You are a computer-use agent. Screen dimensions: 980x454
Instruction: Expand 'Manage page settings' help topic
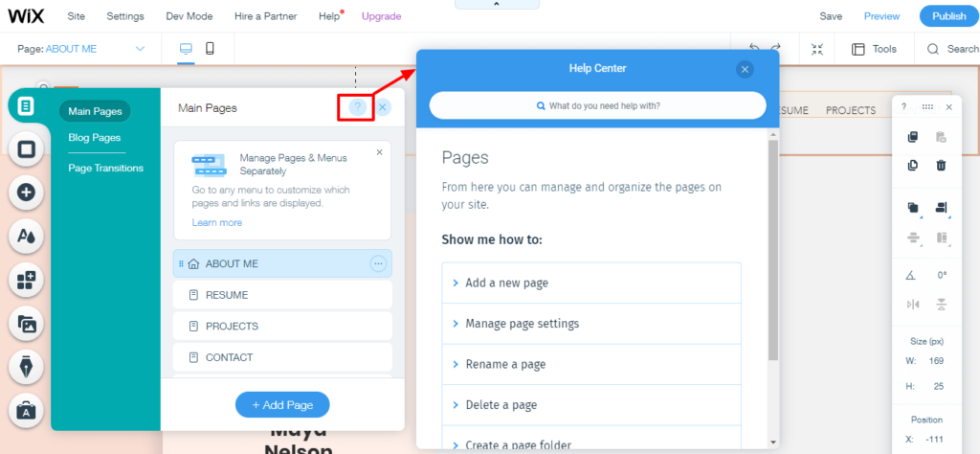tap(591, 324)
